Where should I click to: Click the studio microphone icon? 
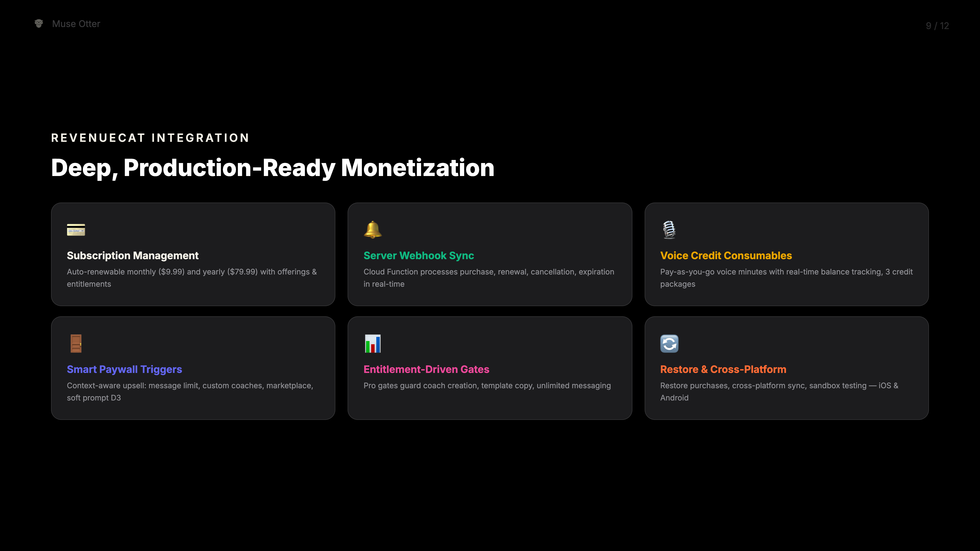669,230
